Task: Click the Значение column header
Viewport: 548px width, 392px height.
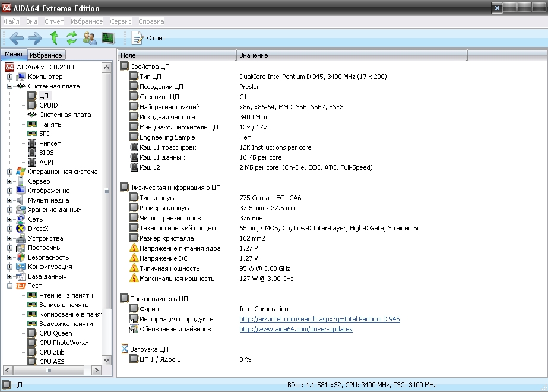Action: [351, 55]
